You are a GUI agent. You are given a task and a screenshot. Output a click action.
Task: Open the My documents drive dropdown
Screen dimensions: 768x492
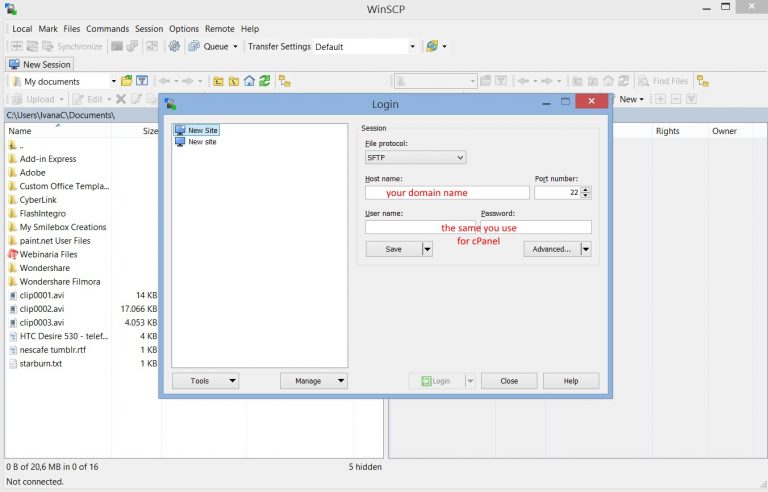[113, 81]
